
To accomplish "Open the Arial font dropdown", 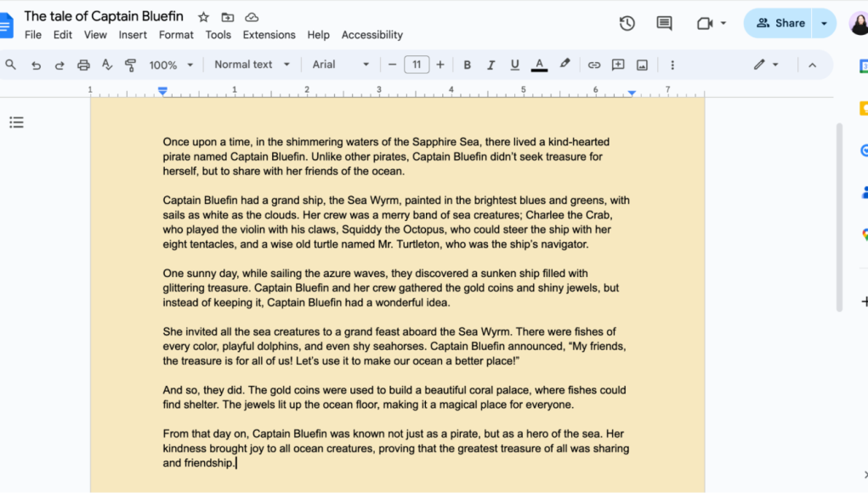I will (340, 65).
